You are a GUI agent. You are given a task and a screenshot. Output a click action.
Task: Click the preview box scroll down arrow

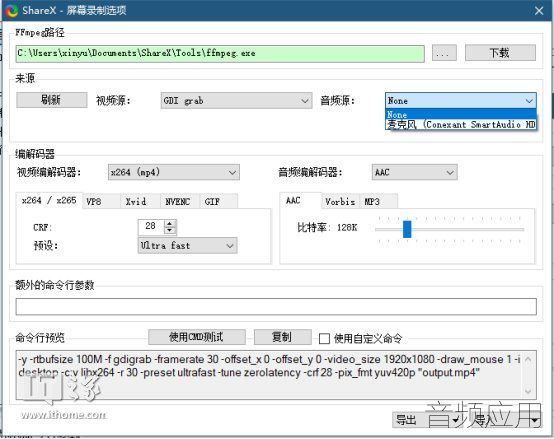click(529, 391)
